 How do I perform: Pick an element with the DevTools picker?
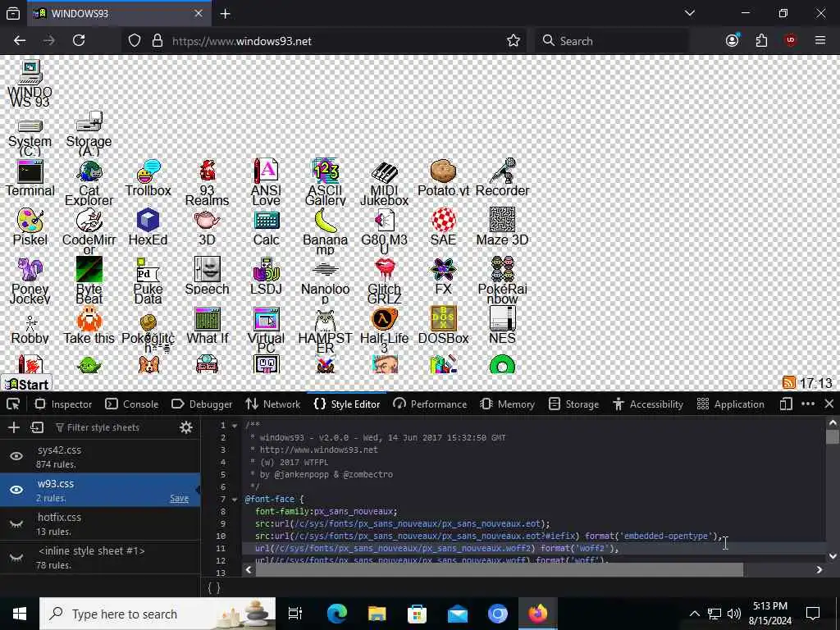point(13,404)
